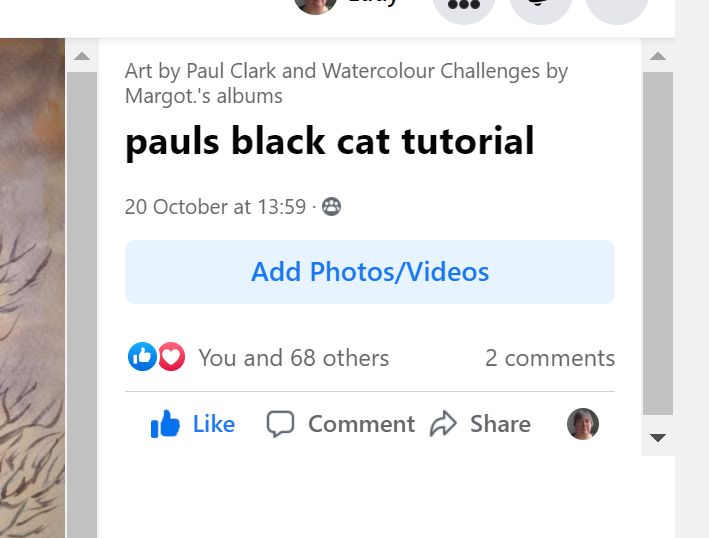Click the Add Photos/Videos button

point(370,272)
